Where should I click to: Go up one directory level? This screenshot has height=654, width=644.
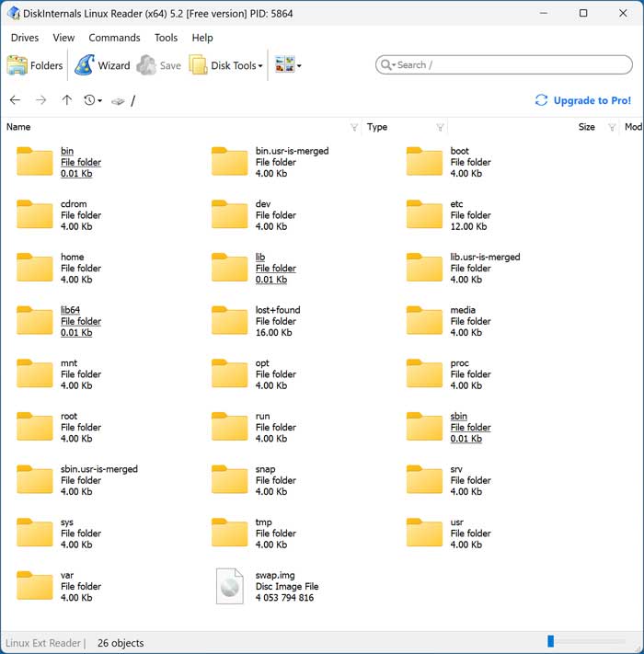click(67, 100)
